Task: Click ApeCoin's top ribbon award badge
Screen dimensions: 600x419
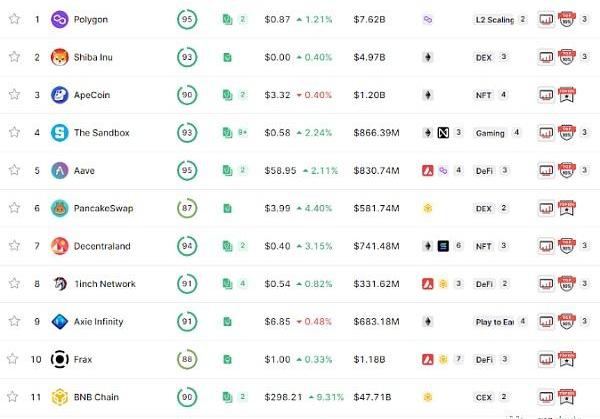Action: click(x=567, y=95)
